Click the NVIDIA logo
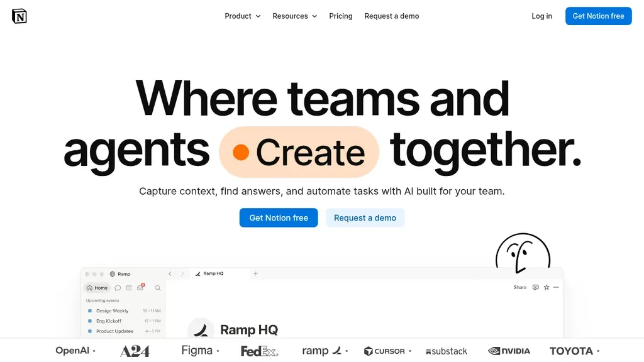644x362 pixels. click(509, 351)
